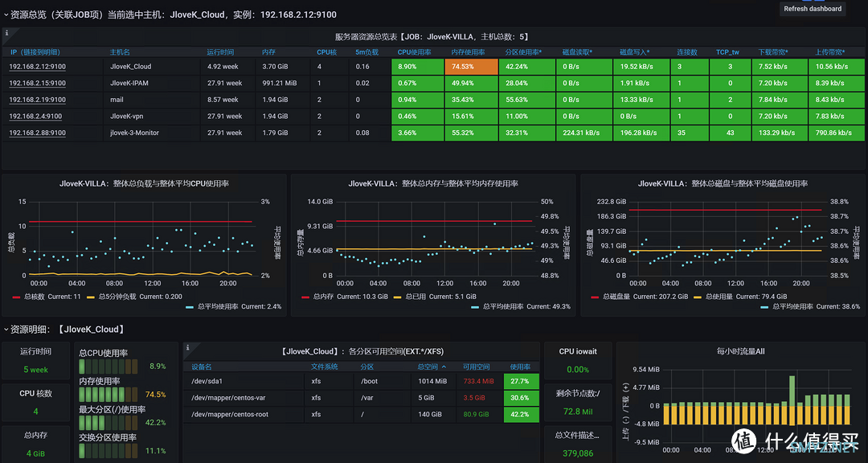The height and width of the screenshot is (463, 868).
Task: Click the 交换分区使用率 bar gauge
Action: 108,451
